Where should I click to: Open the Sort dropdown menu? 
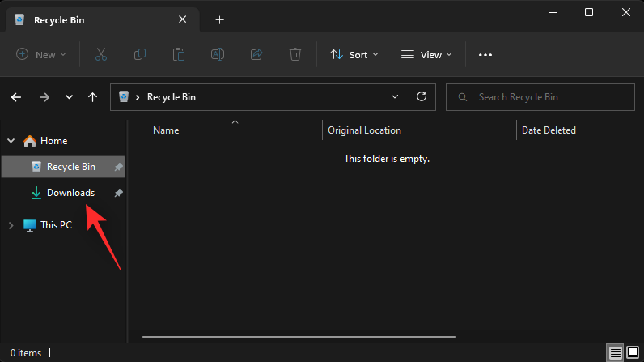[354, 54]
